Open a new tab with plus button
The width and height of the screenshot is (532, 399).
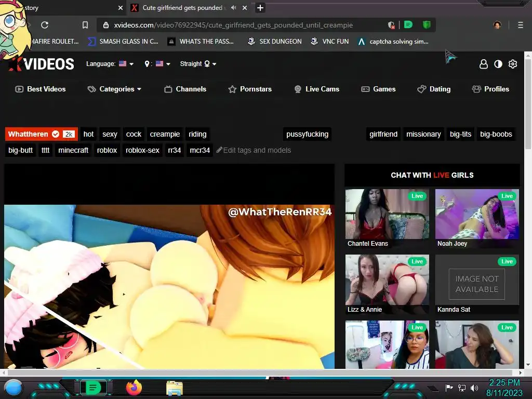[260, 7]
